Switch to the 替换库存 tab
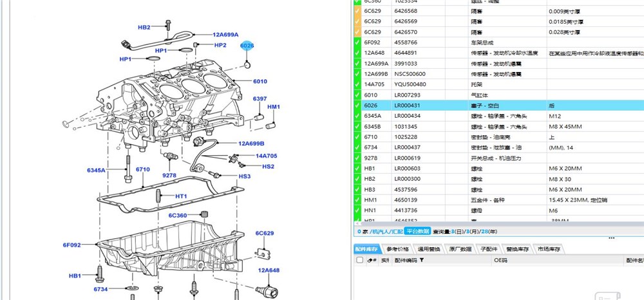644x300 pixels. tap(517, 249)
